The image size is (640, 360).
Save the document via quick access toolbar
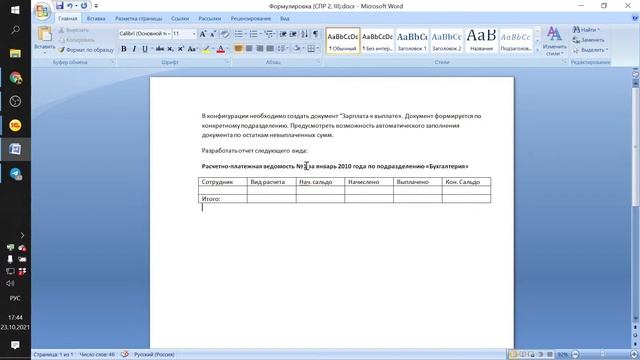click(60, 6)
